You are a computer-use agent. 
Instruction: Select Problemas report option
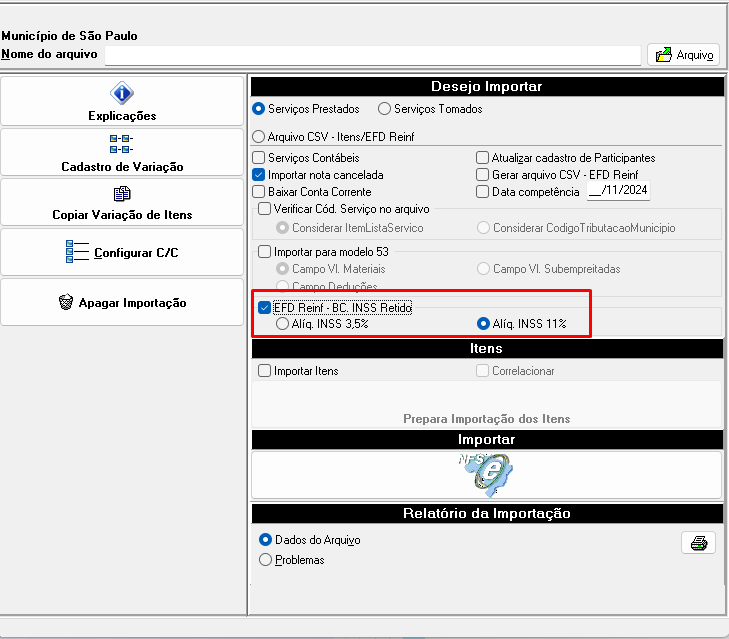(x=292, y=559)
